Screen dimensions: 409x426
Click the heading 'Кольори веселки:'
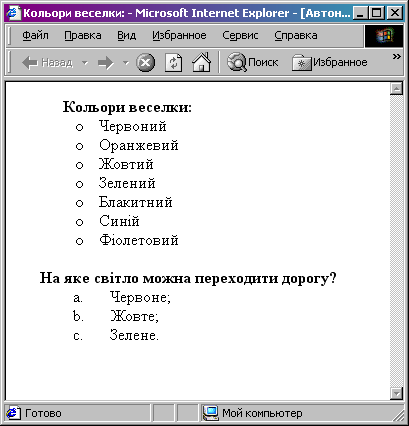(x=127, y=107)
